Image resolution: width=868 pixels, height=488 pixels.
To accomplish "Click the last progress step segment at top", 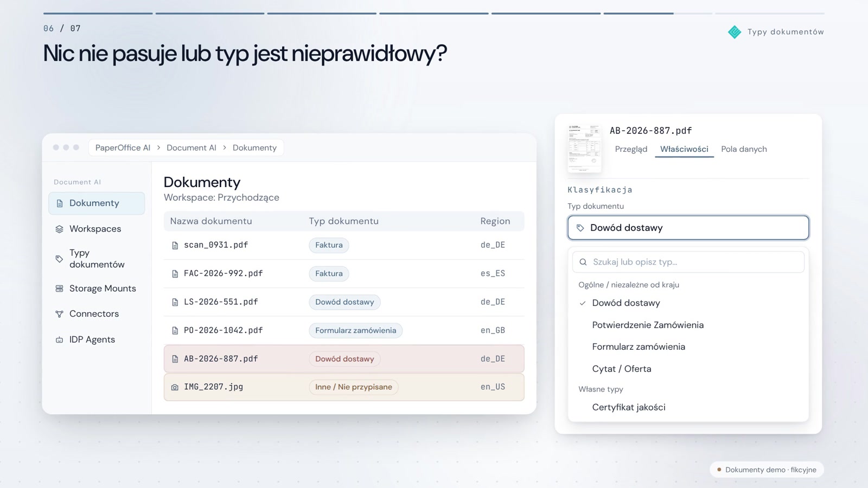I will click(x=770, y=13).
